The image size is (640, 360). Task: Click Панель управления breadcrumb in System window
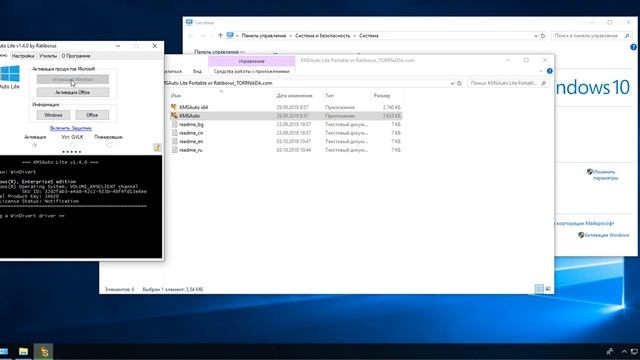264,36
